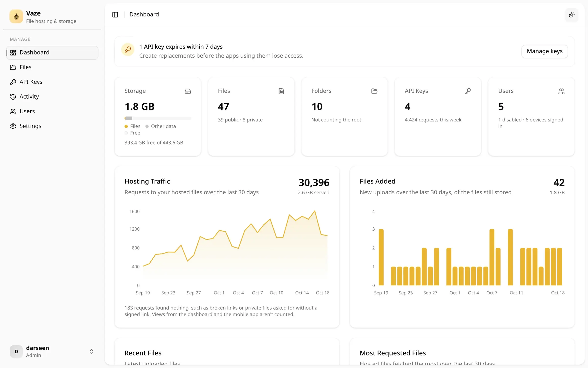Click the key icon on the API Keys card

[x=468, y=91]
